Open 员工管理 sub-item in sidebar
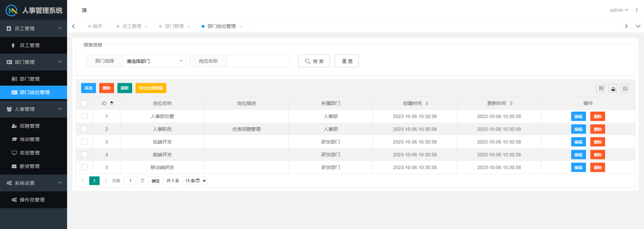Image resolution: width=644 pixels, height=229 pixels. (34, 45)
